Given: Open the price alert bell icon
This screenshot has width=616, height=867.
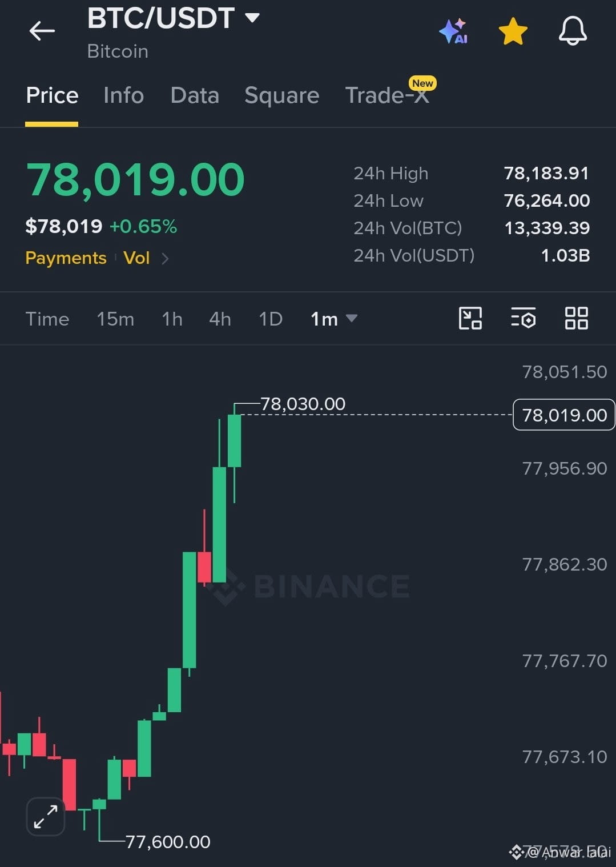Looking at the screenshot, I should [573, 30].
